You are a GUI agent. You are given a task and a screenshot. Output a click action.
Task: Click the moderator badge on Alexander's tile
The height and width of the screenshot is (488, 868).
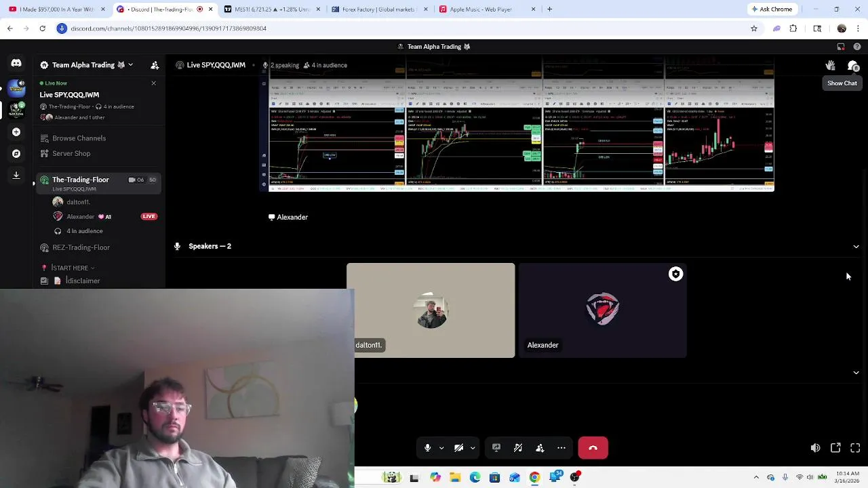point(675,274)
